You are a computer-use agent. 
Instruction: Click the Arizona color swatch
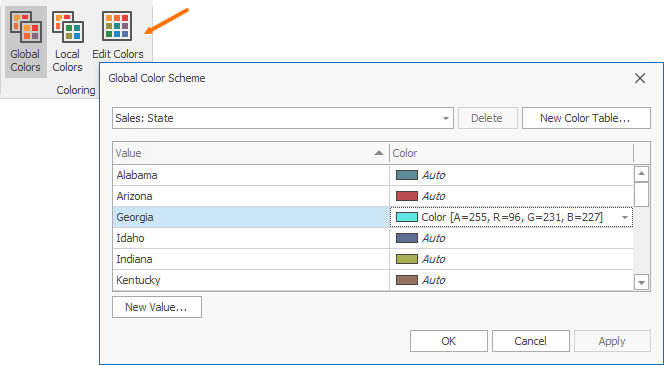tap(407, 196)
